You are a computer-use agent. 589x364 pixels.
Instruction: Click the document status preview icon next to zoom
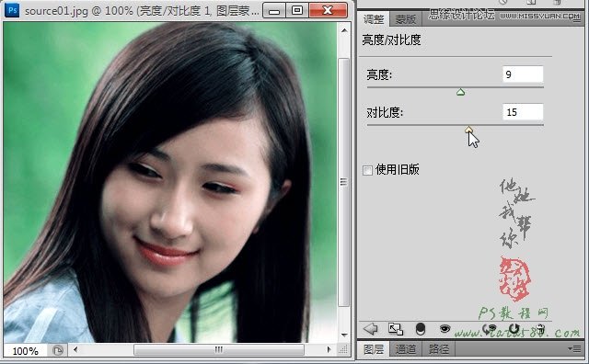coord(57,350)
